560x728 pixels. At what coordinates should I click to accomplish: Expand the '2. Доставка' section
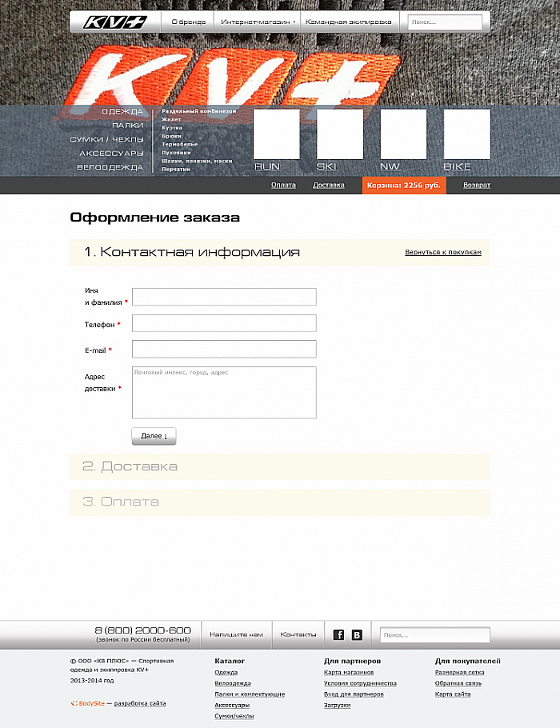280,466
